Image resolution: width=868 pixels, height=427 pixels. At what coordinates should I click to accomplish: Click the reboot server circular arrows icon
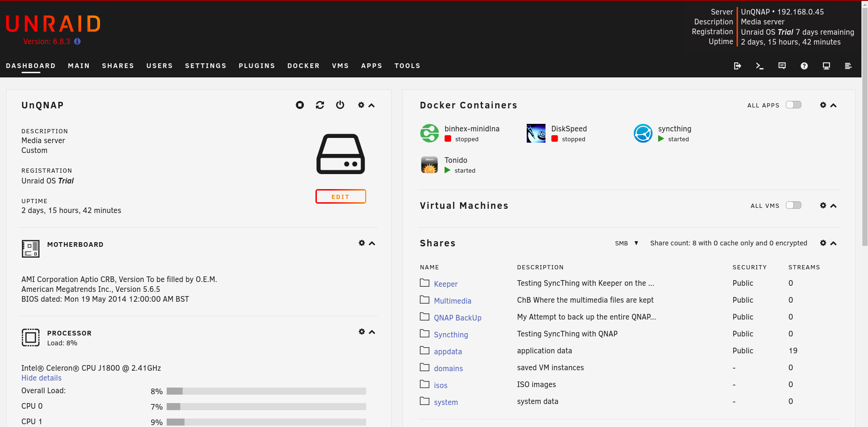pos(320,105)
